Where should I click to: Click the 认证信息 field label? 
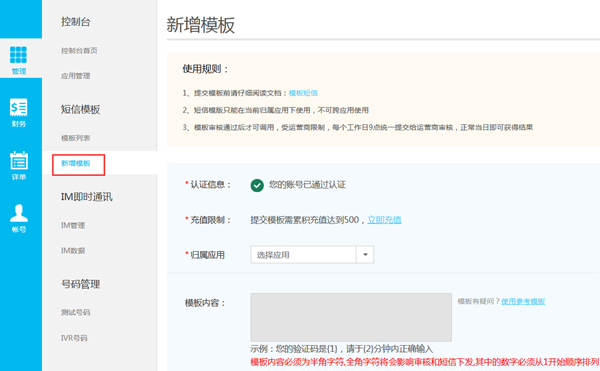(x=208, y=185)
